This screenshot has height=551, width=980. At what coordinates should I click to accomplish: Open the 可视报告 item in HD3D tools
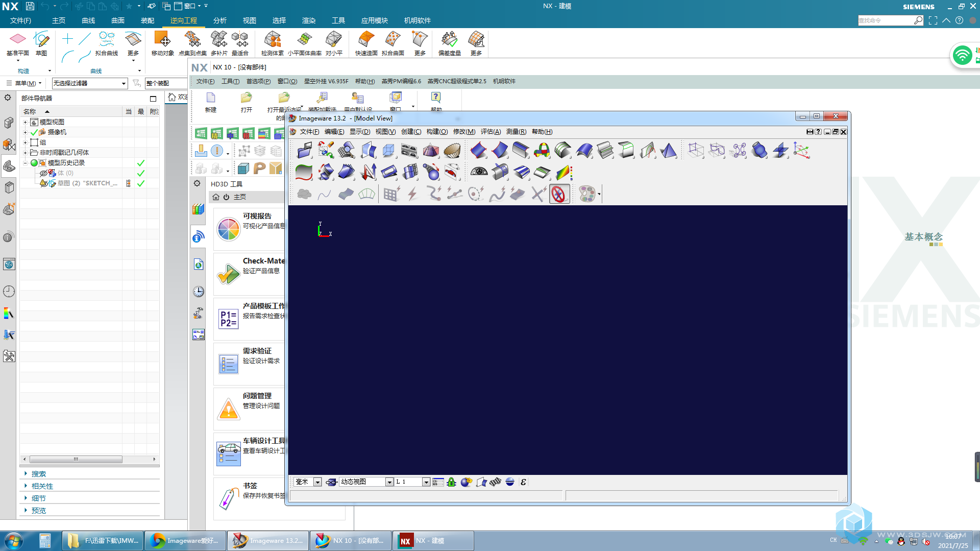(x=249, y=229)
